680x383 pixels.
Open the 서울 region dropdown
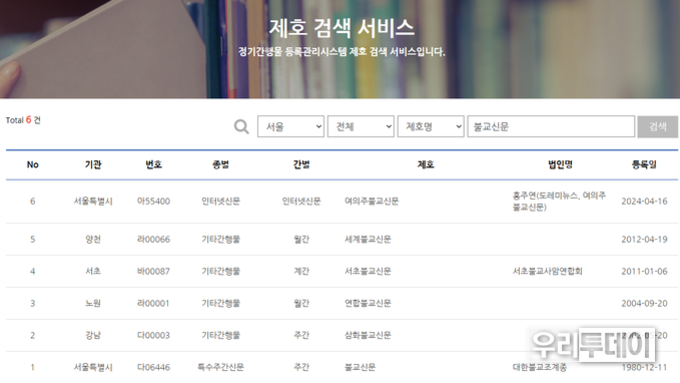pyautogui.click(x=291, y=126)
